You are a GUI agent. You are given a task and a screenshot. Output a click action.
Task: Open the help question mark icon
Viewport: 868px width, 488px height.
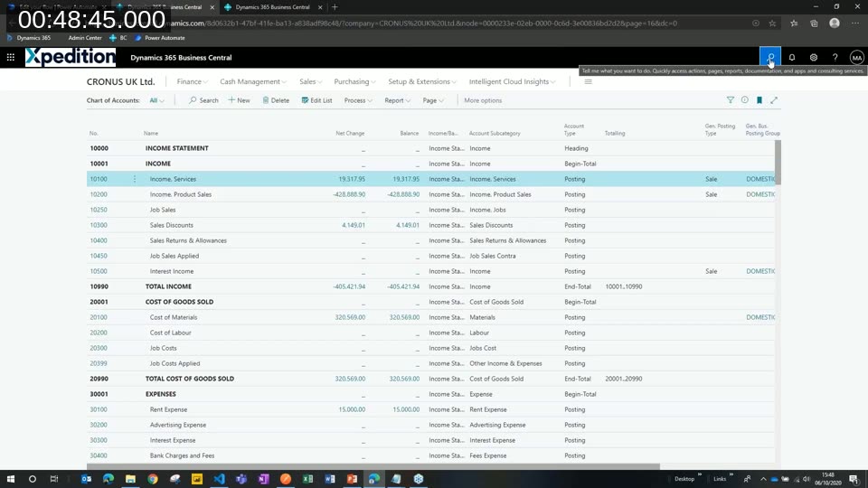(835, 57)
